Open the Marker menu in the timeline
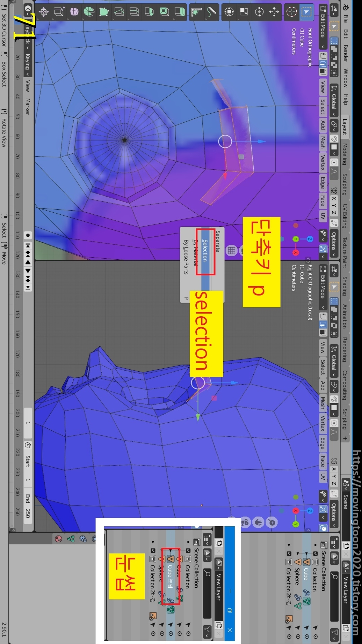The image size is (362, 644). point(28,106)
